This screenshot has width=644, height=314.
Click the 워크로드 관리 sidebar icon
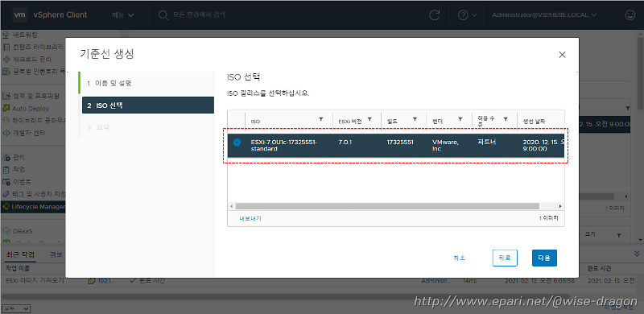[6, 60]
